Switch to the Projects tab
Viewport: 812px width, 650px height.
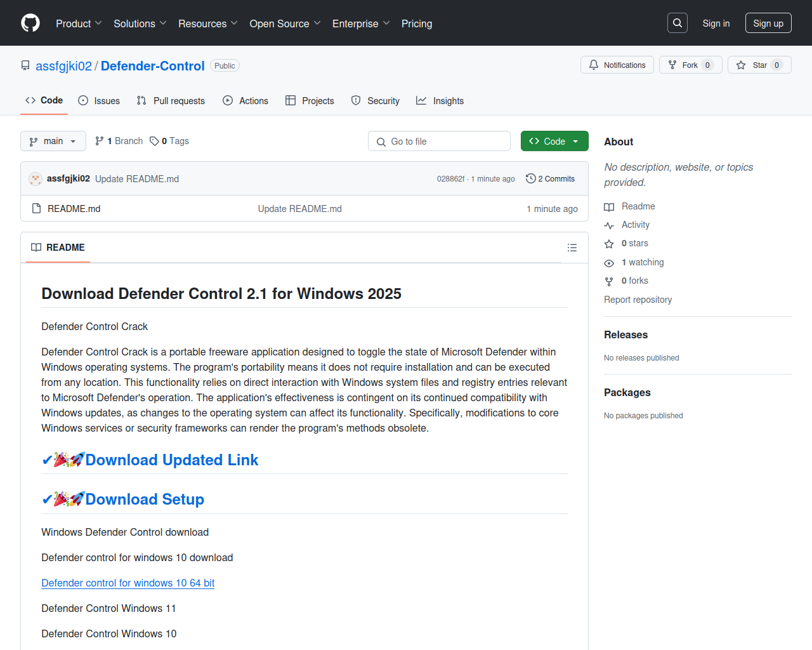pos(310,100)
